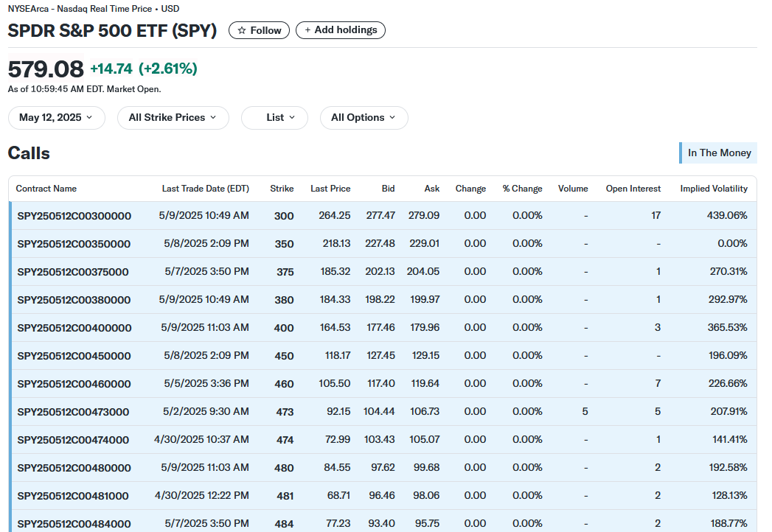Image resolution: width=772 pixels, height=532 pixels.
Task: Click the Add holdings button
Action: 340,30
